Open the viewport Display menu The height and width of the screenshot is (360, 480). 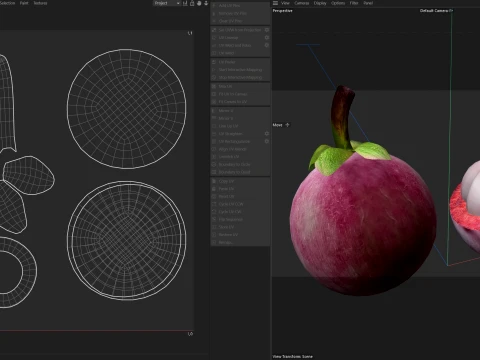(320, 3)
